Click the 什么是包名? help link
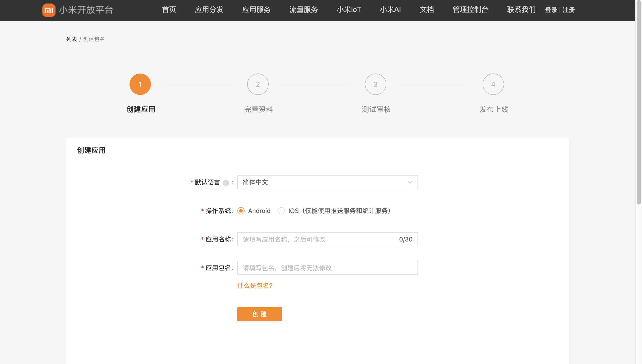 pos(255,286)
